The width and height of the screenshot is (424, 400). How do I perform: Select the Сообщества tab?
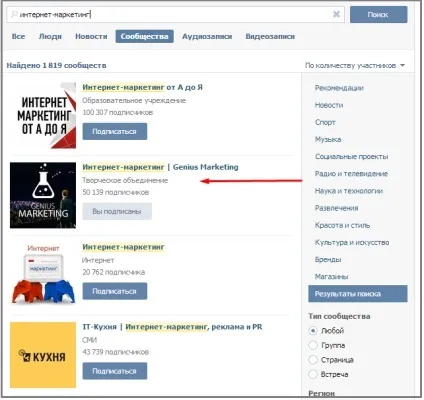click(144, 36)
